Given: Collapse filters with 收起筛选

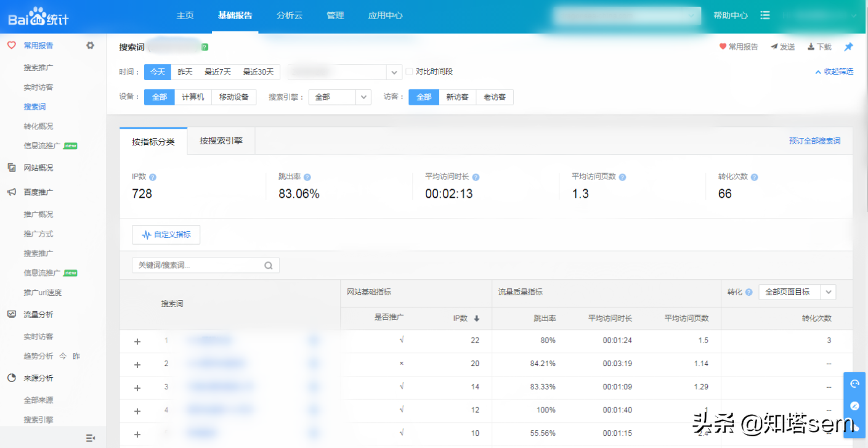Looking at the screenshot, I should pos(835,71).
